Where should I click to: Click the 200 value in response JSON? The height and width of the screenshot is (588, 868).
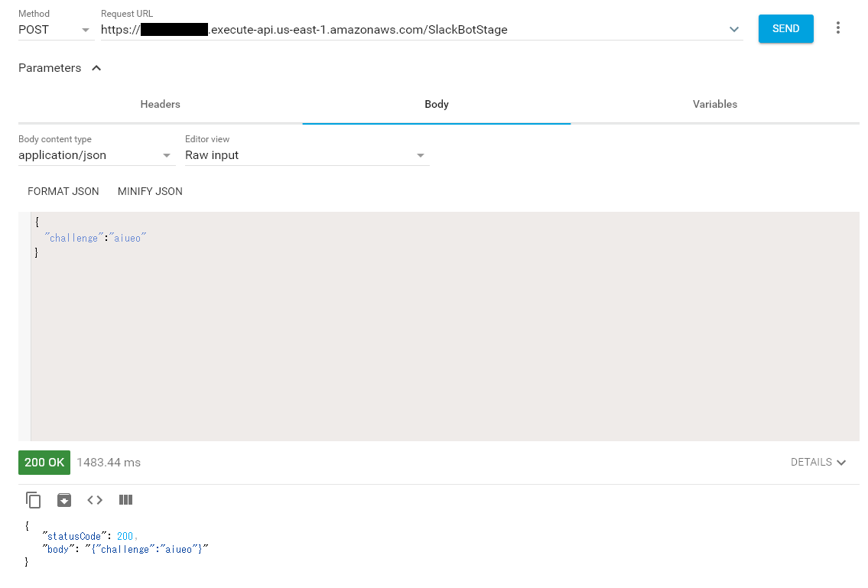coord(125,536)
